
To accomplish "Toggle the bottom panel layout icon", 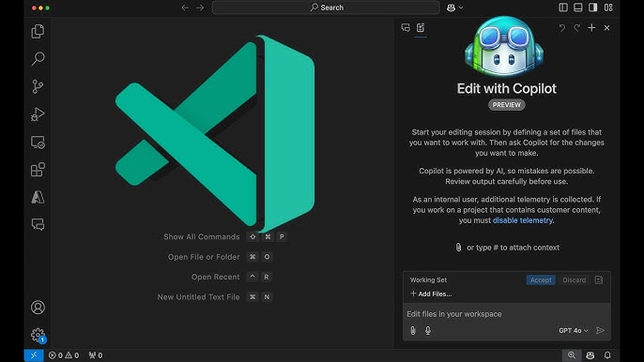I will pos(578,8).
